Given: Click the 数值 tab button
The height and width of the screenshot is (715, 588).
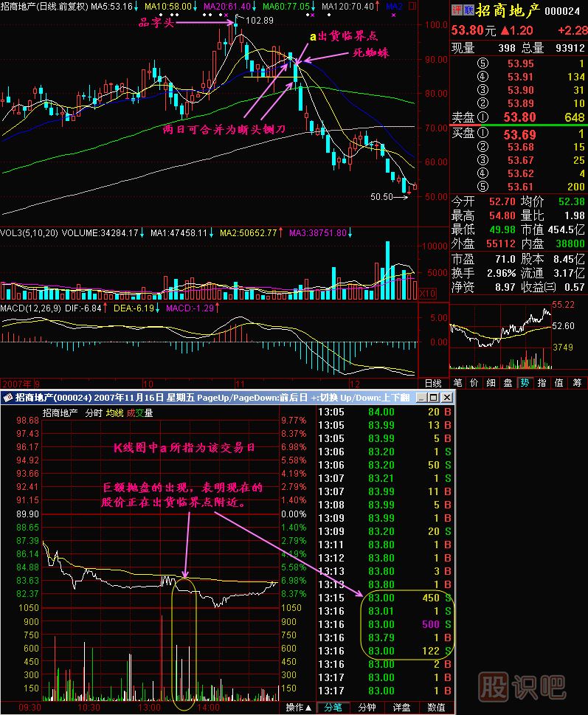Looking at the screenshot, I should [x=436, y=708].
